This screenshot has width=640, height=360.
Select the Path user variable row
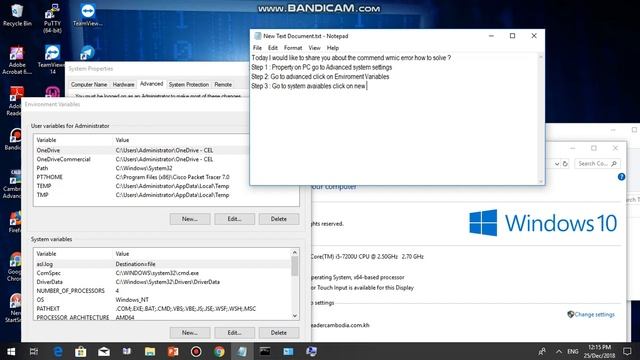coord(141,168)
